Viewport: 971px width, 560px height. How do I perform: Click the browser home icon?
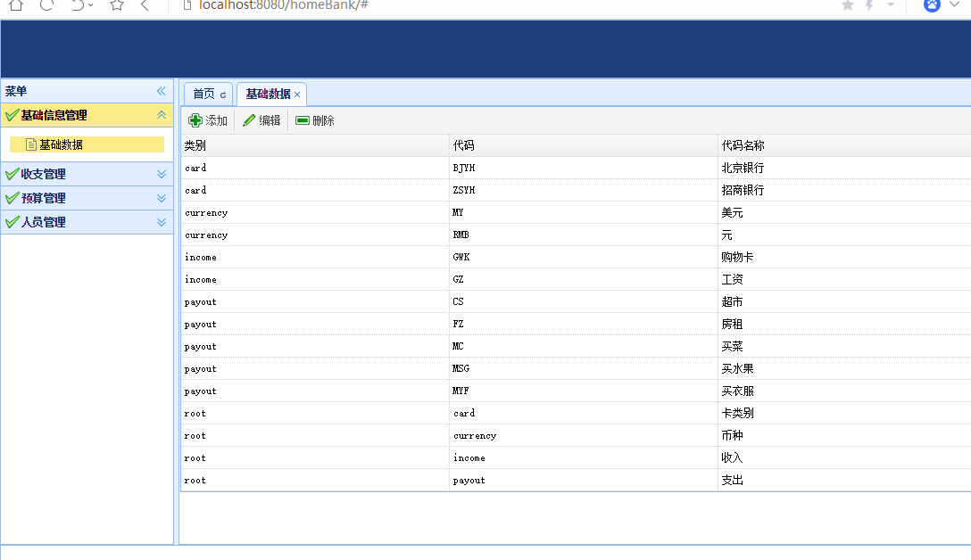coord(16,5)
